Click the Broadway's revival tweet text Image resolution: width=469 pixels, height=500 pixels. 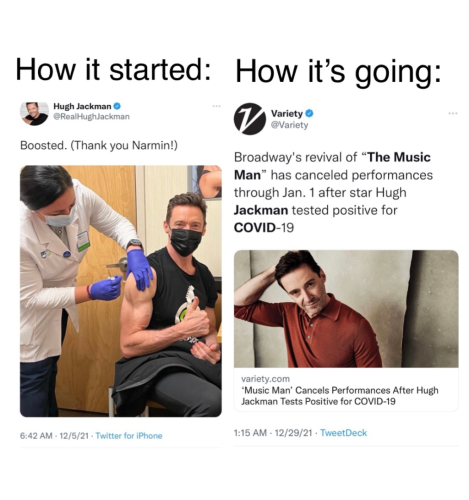[333, 192]
